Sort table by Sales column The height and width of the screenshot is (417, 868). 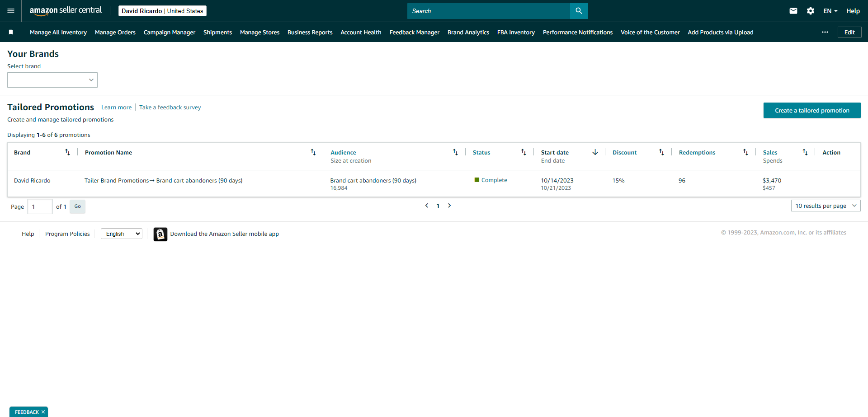click(x=805, y=152)
